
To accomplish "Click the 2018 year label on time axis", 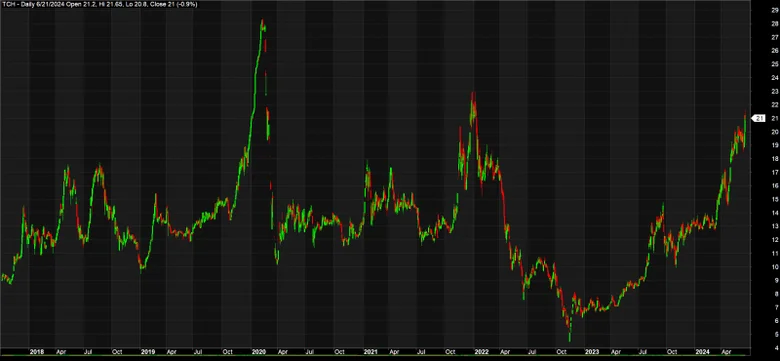I will point(36,352).
